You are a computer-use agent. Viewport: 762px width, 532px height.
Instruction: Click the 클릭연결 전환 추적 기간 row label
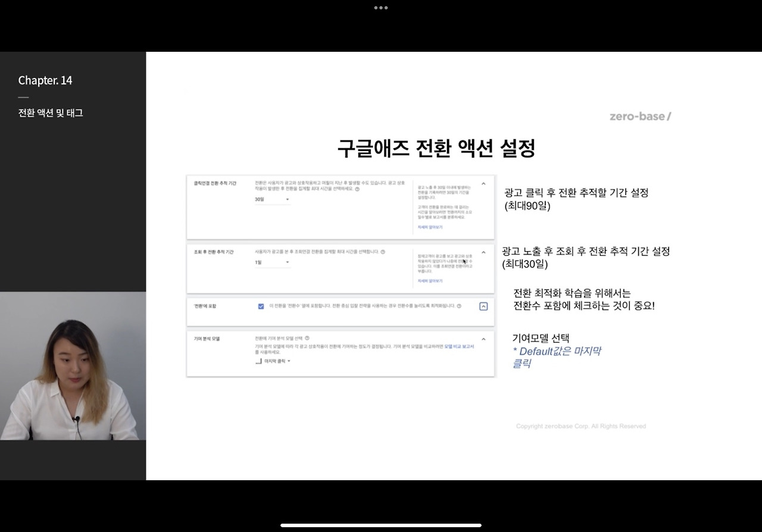(215, 183)
